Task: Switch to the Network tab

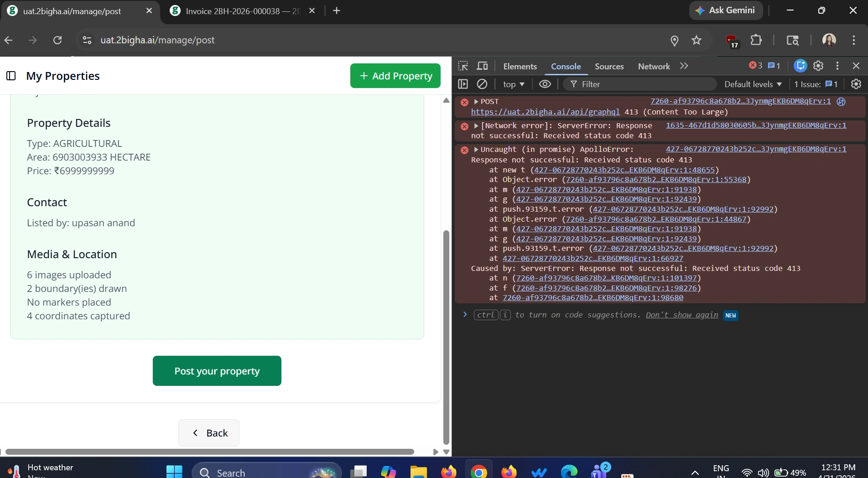Action: click(x=654, y=66)
